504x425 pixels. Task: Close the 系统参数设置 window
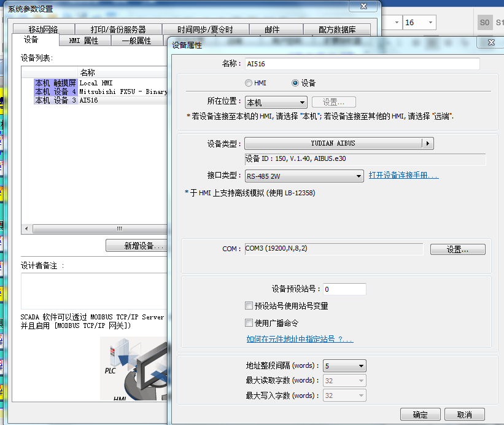click(x=363, y=7)
